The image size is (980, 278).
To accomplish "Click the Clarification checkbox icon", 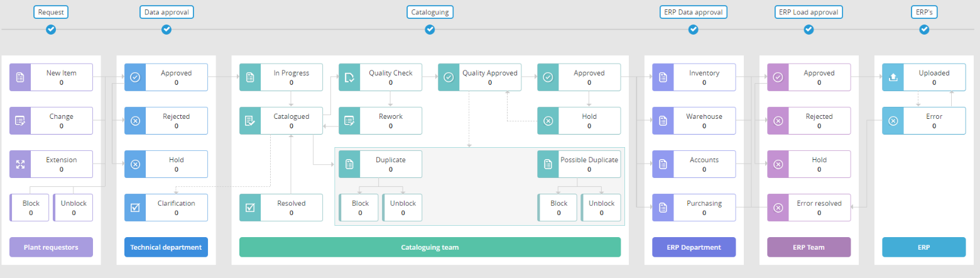I will click(x=135, y=208).
